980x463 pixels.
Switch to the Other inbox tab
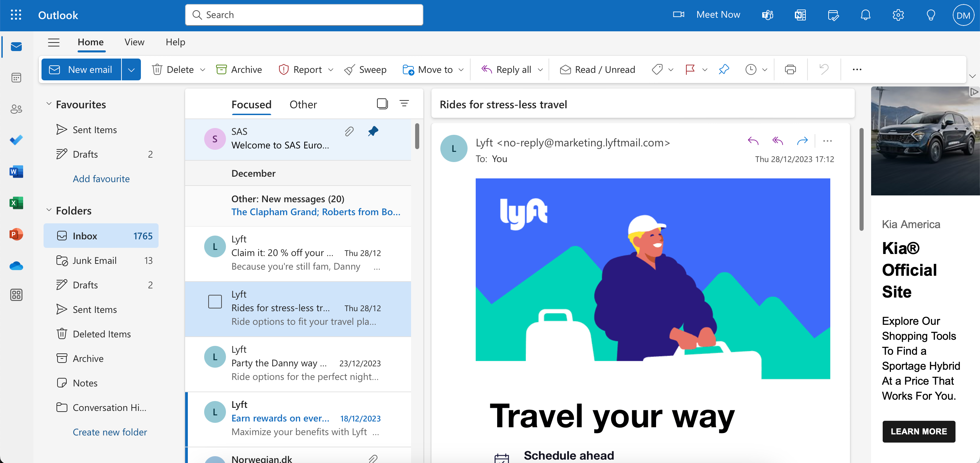pyautogui.click(x=303, y=104)
